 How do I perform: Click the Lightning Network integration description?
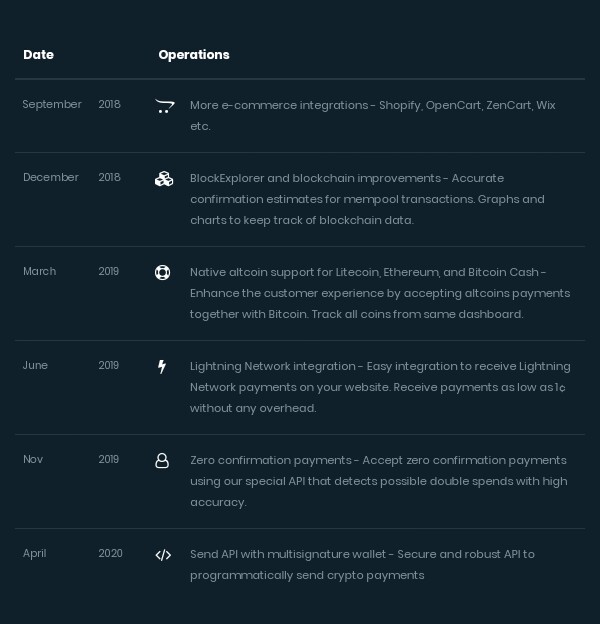(x=380, y=387)
